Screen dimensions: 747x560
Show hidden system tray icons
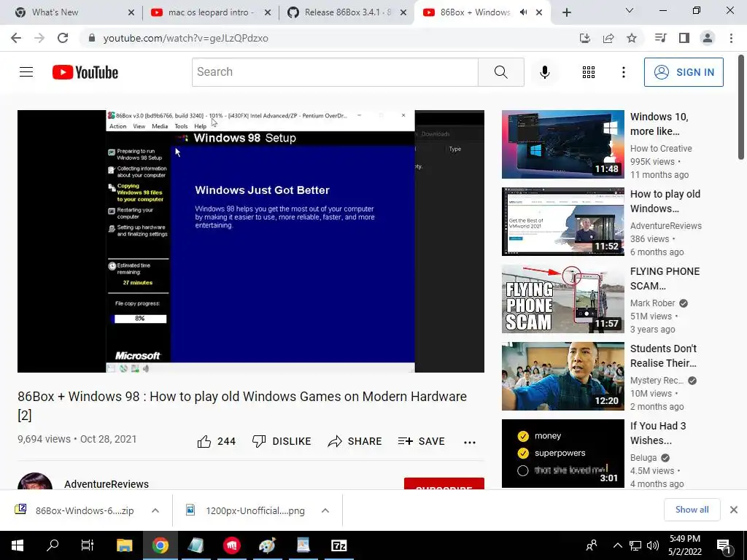coord(617,545)
